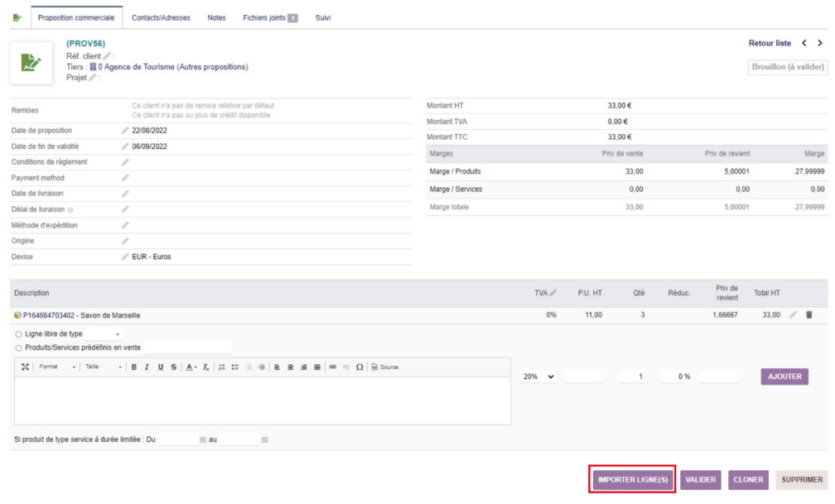Viewport: 835px width, 504px height.
Task: Switch to Suivi tab
Action: [323, 17]
